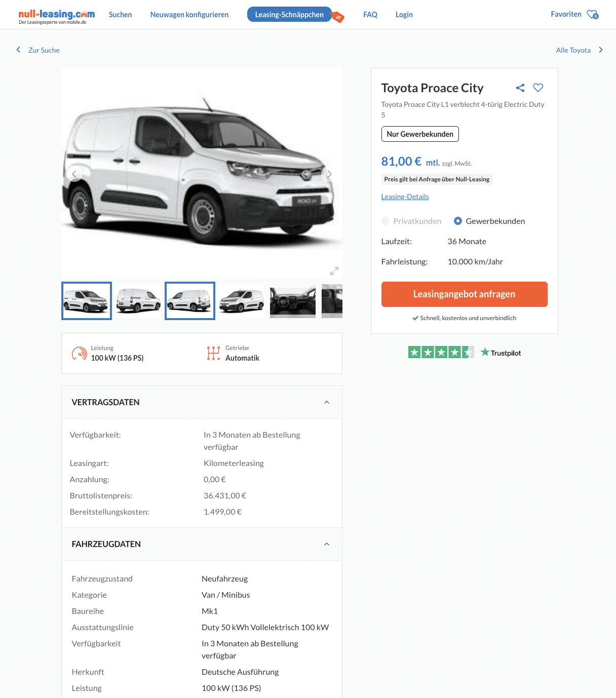Viewport: 616px width, 698px height.
Task: Select the Privatkunden radio button
Action: (386, 221)
